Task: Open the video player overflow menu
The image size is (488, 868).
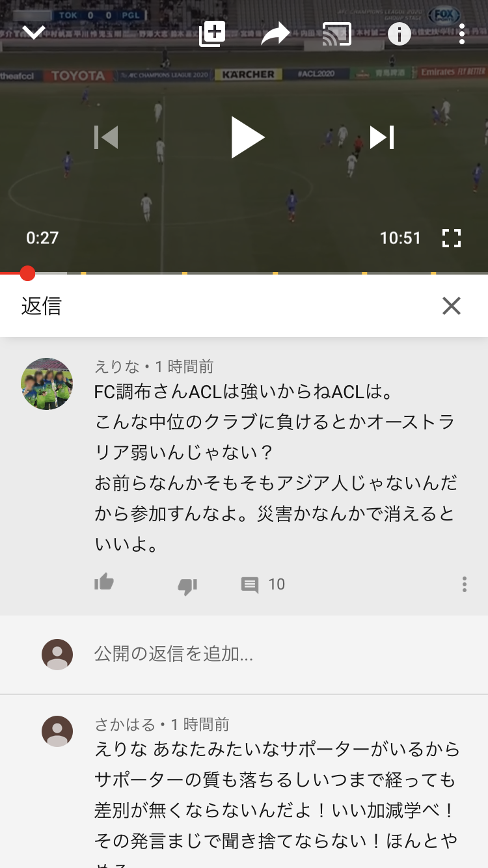Action: [x=461, y=34]
